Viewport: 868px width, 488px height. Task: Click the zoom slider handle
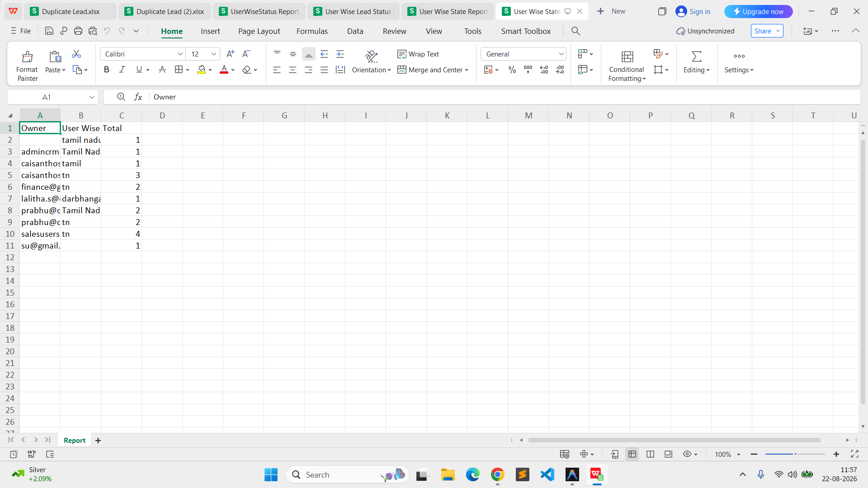pos(795,454)
